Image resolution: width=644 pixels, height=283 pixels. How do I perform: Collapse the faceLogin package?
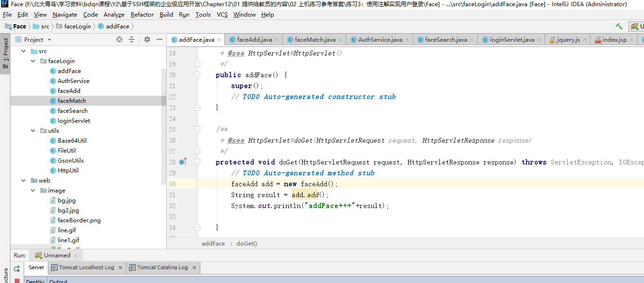[x=33, y=61]
